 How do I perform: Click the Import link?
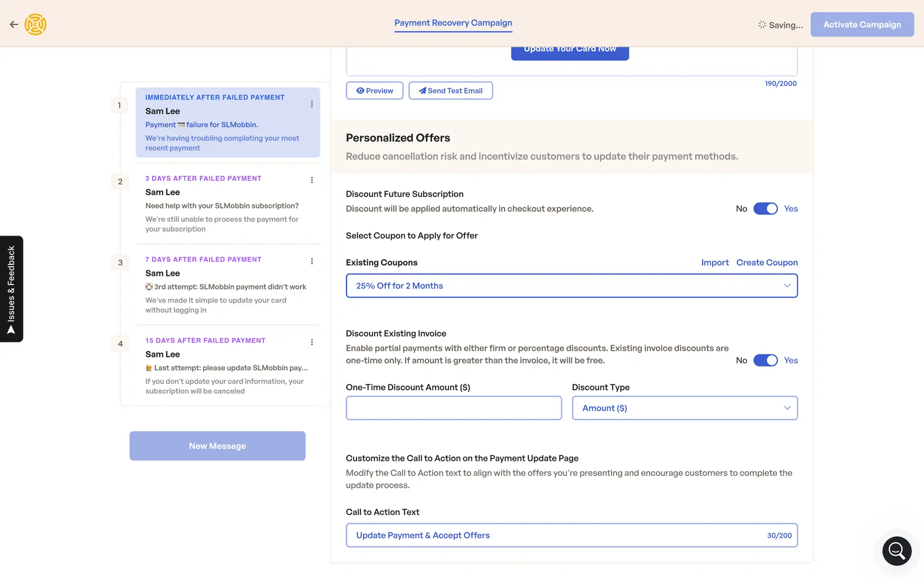(715, 263)
